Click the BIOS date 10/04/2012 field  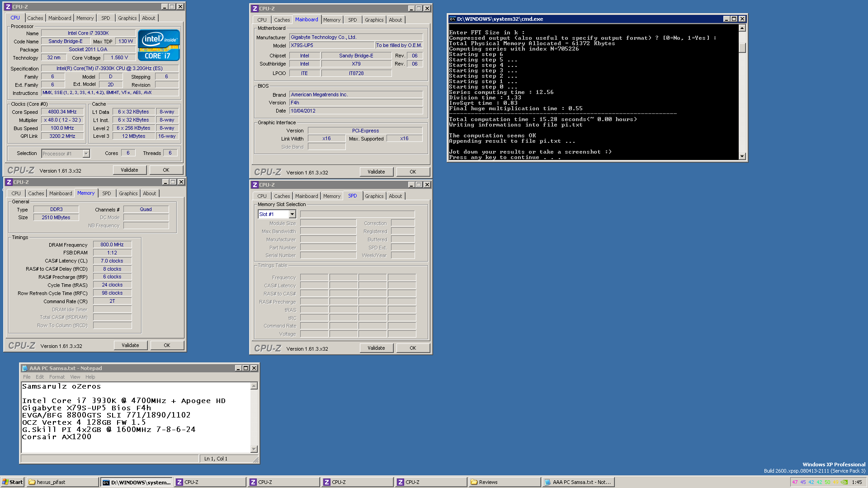[356, 111]
